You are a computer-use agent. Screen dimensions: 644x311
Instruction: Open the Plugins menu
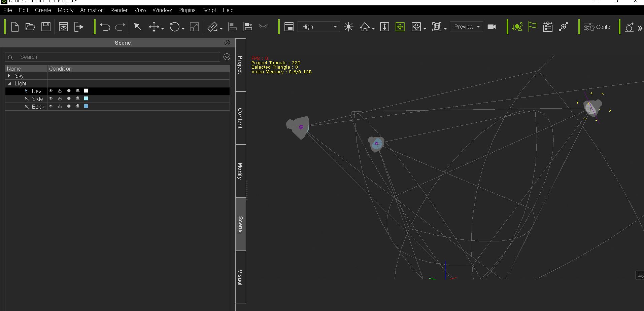click(x=187, y=10)
